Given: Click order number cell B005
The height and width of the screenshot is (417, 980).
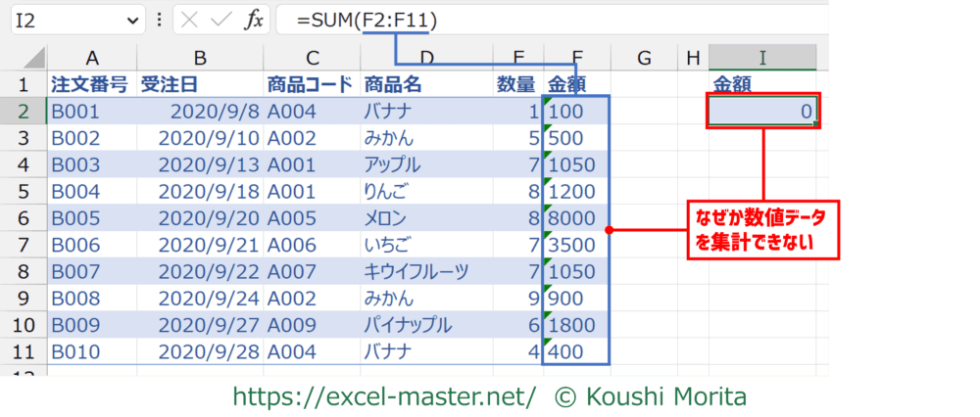Looking at the screenshot, I should point(91,218).
